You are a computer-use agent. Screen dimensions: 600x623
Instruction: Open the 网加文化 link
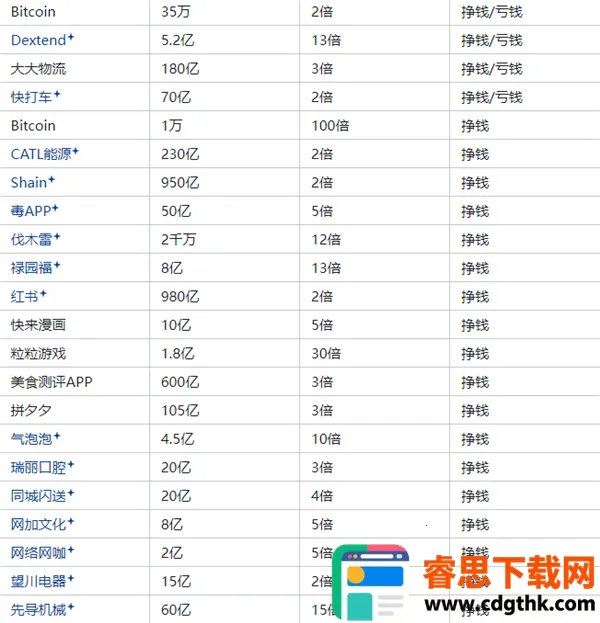click(43, 524)
